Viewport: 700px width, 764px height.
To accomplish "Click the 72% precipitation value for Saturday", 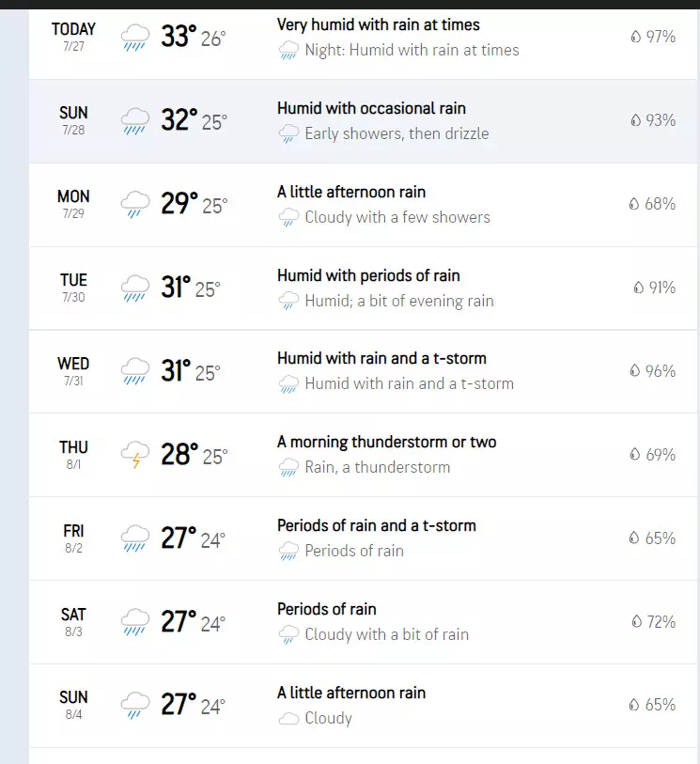I will (x=661, y=622).
